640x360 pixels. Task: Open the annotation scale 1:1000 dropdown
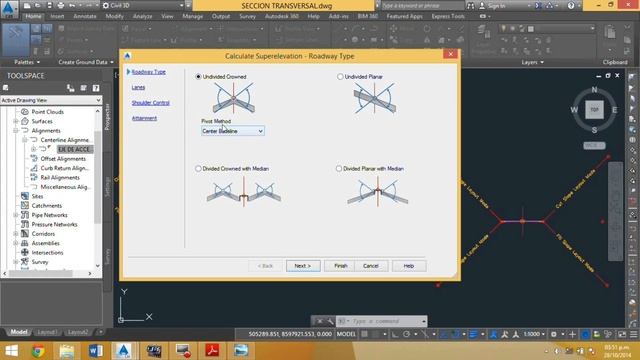534,334
